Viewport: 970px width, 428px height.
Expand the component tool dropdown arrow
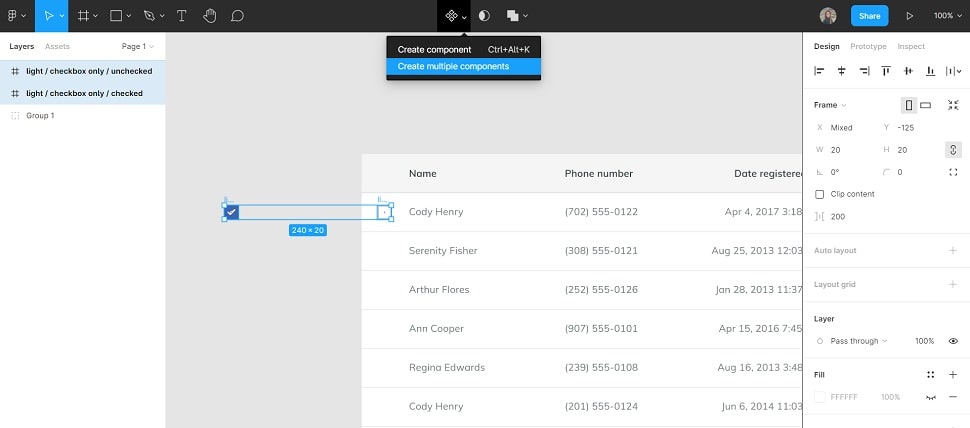click(x=464, y=17)
